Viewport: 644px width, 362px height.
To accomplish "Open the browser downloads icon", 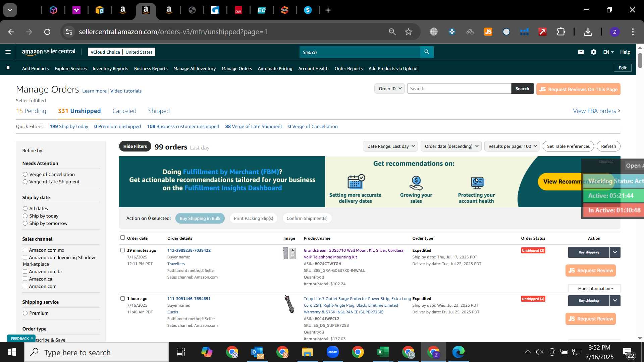I will point(588,32).
